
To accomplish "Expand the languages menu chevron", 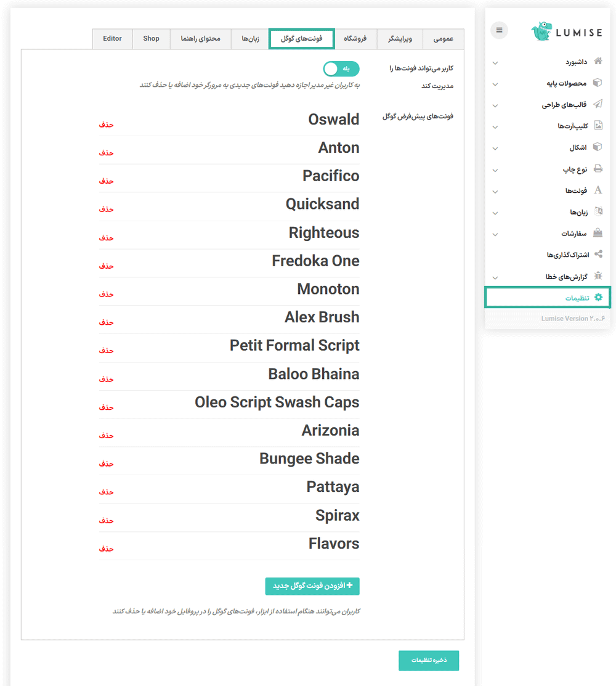I will click(495, 213).
